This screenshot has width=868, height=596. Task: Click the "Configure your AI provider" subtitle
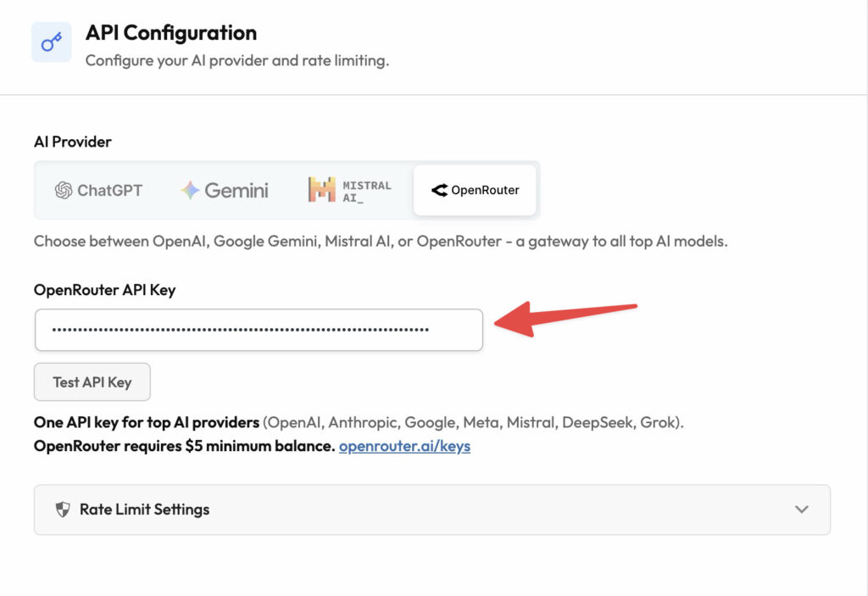pos(236,61)
